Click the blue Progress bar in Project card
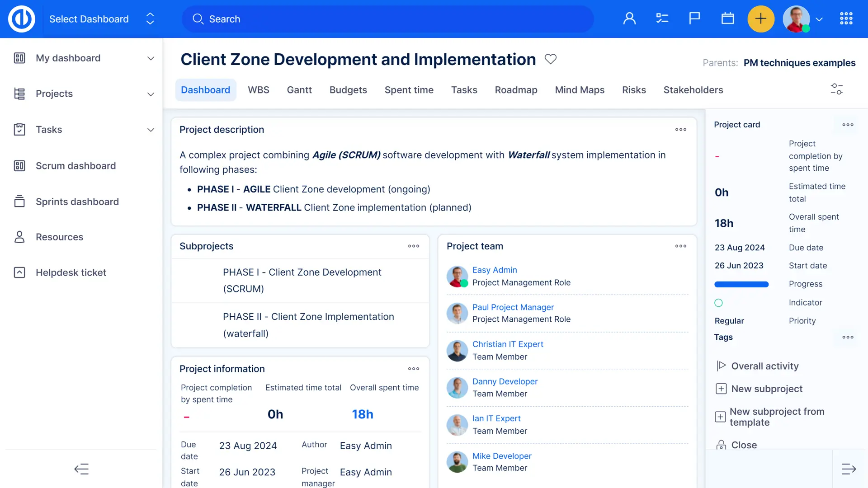The image size is (868, 488). point(741,284)
